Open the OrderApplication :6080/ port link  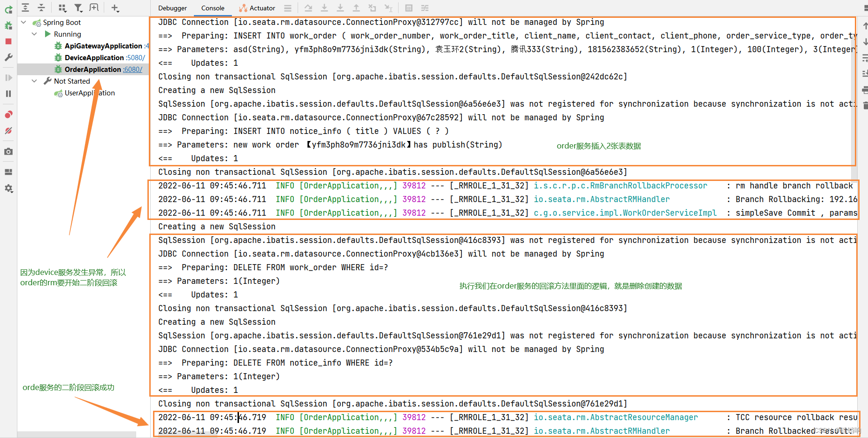pyautogui.click(x=132, y=69)
